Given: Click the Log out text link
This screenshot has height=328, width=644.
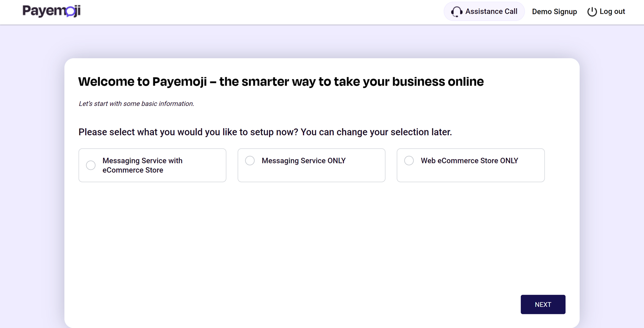Looking at the screenshot, I should [x=612, y=11].
